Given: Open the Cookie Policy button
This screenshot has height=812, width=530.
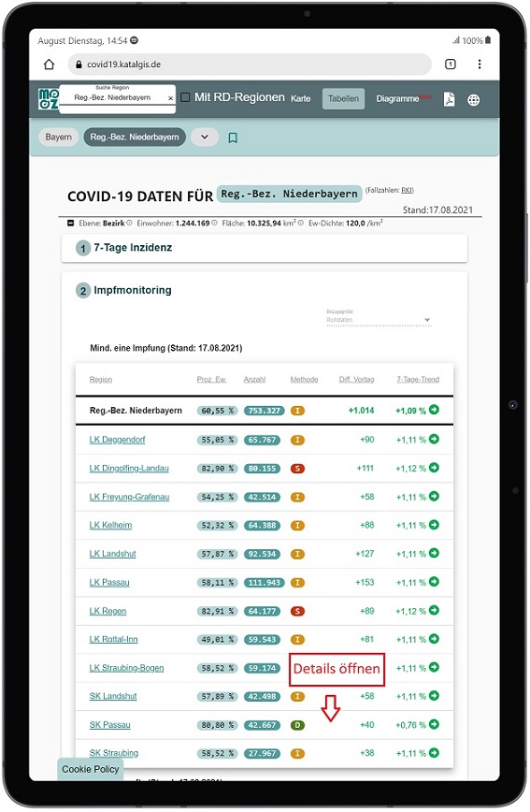Looking at the screenshot, I should 91,770.
